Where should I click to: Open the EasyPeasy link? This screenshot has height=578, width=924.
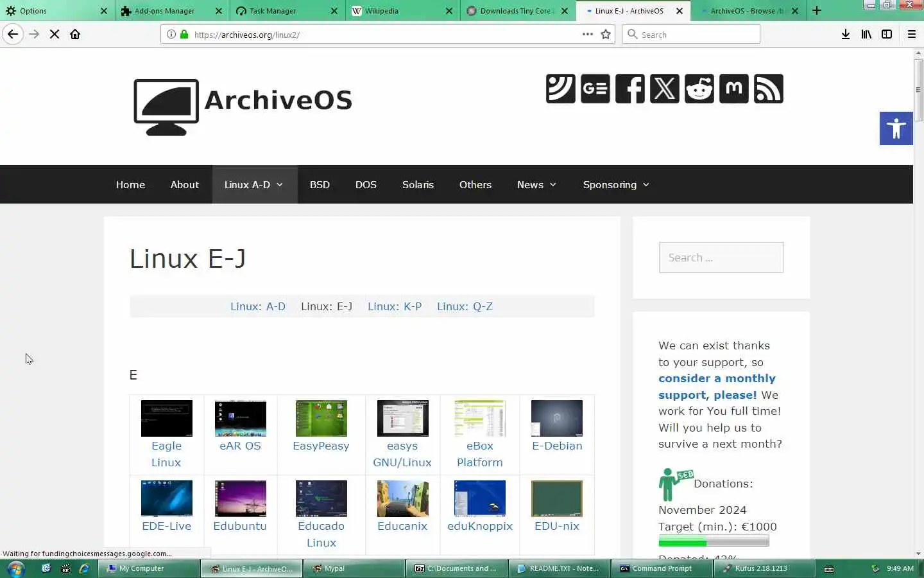point(321,446)
